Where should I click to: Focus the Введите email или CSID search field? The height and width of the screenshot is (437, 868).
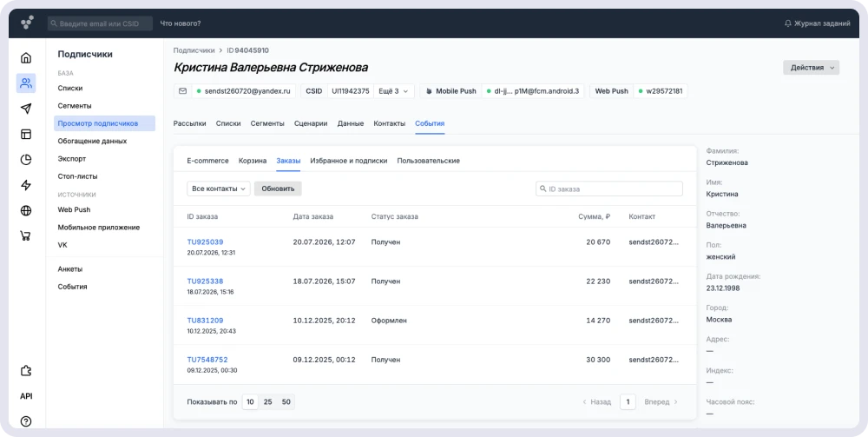[100, 23]
